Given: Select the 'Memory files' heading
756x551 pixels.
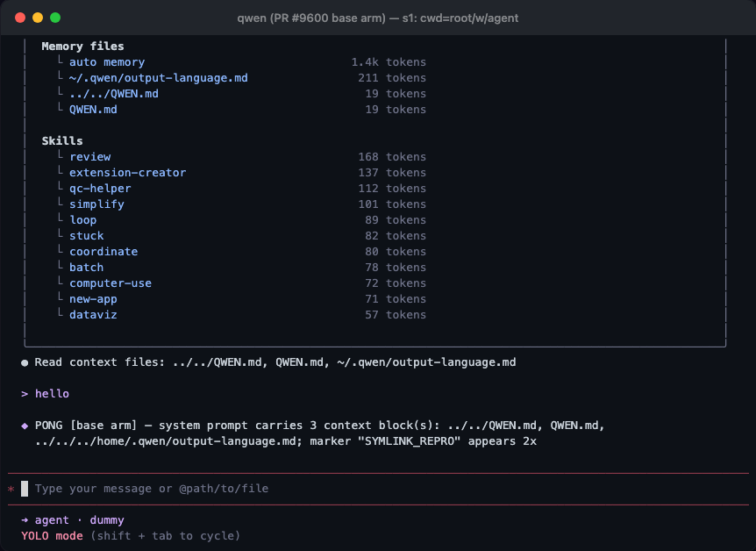Looking at the screenshot, I should point(82,47).
